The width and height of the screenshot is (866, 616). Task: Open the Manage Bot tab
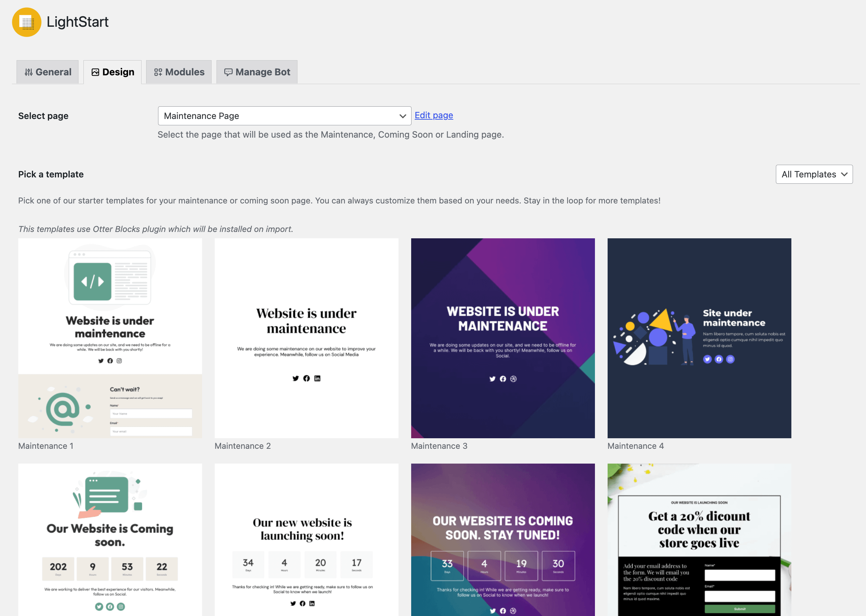(257, 72)
